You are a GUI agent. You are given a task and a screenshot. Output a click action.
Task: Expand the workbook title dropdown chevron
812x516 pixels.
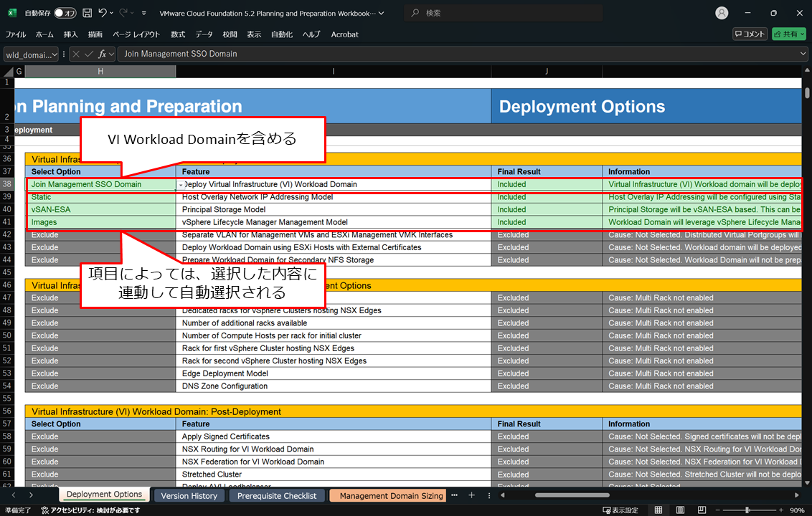tap(382, 13)
